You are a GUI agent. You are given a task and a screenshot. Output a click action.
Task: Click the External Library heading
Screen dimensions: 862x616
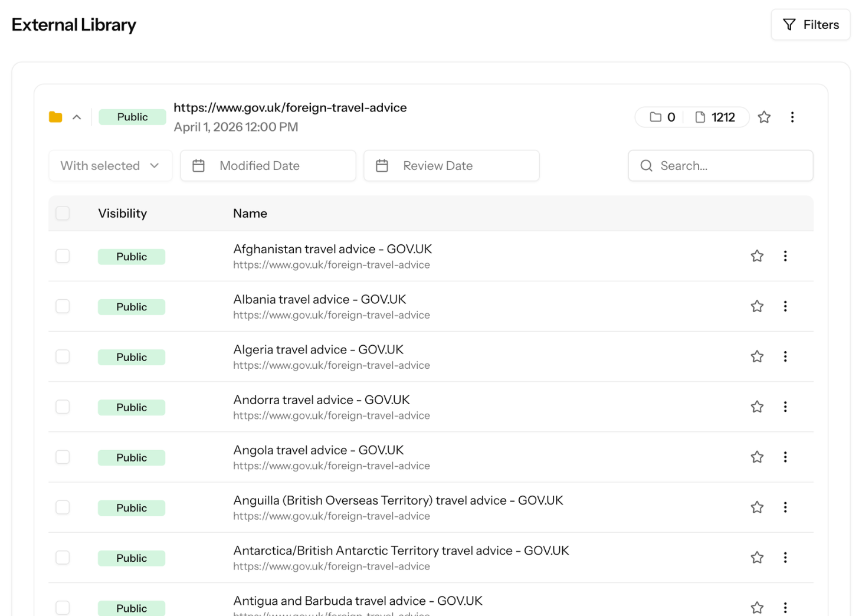point(74,25)
